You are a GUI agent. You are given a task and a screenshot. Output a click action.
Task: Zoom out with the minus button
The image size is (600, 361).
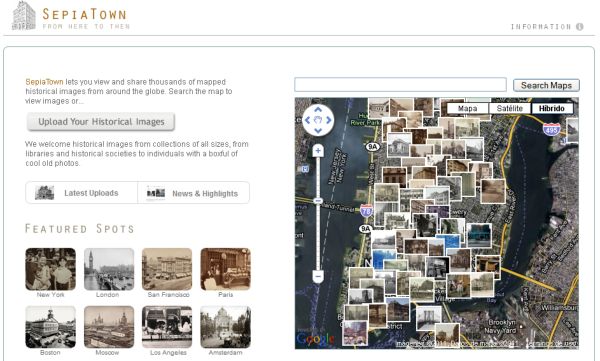318,276
